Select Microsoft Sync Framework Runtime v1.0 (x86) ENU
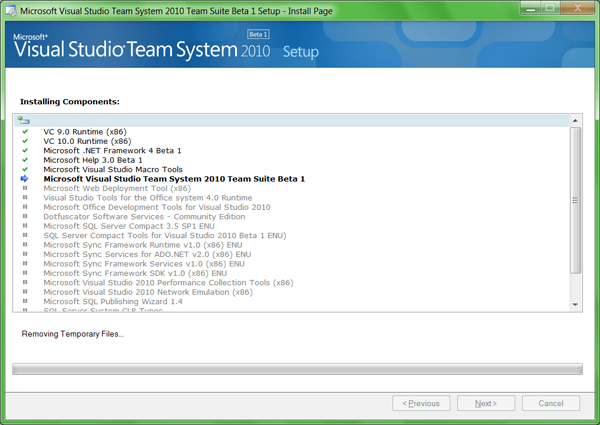600x425 pixels. [x=143, y=245]
